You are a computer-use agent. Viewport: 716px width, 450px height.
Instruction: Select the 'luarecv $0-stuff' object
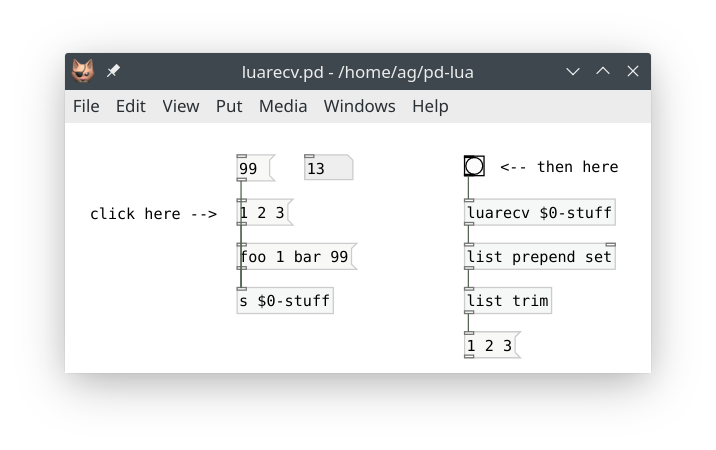(x=539, y=213)
